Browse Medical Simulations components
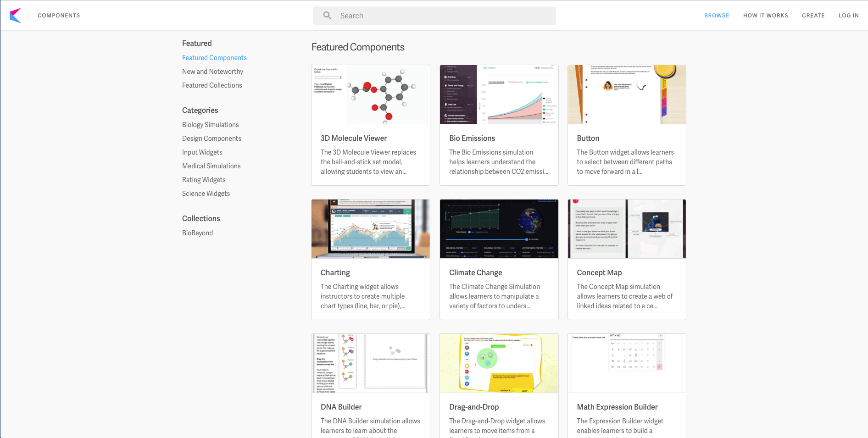Viewport: 868px width, 438px height. (x=211, y=166)
